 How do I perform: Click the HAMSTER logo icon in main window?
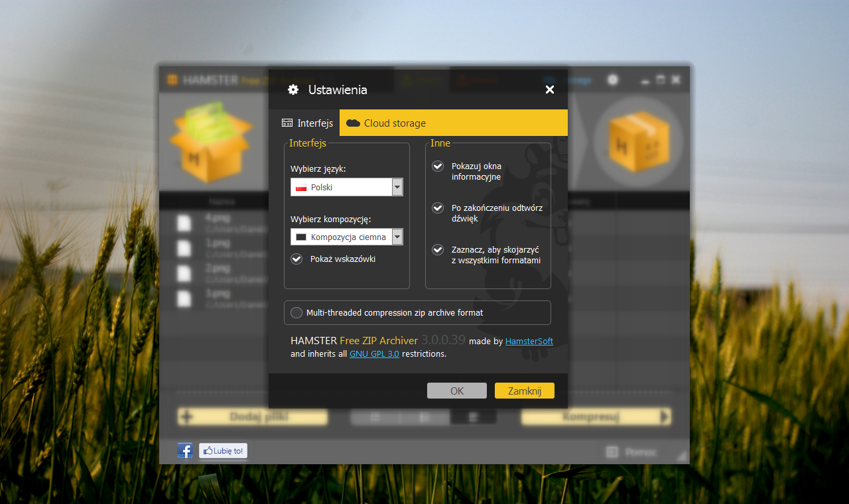point(172,80)
